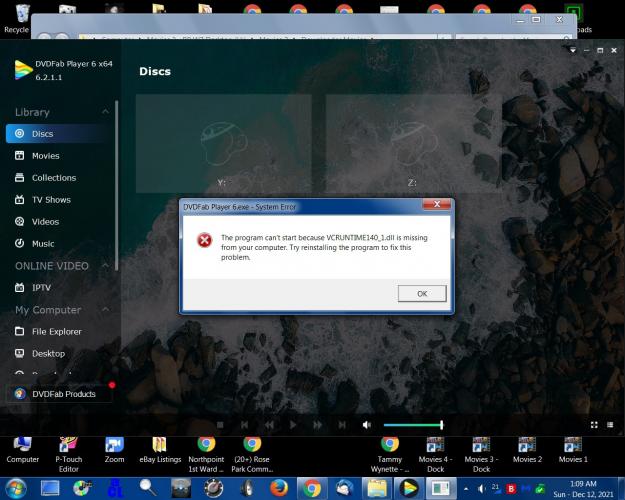
Task: Close the System Error dialog with X
Action: (437, 204)
